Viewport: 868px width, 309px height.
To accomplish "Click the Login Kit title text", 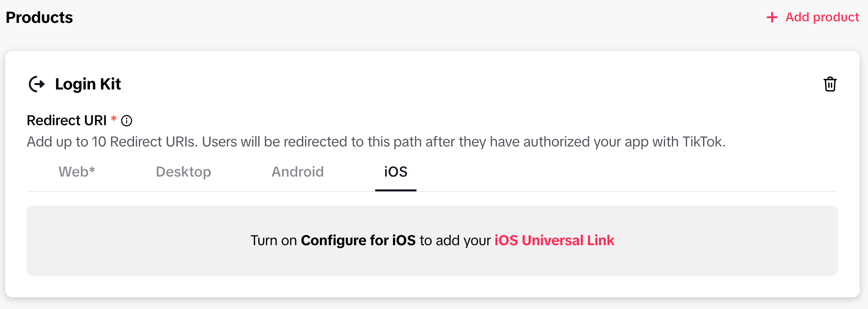I will tap(88, 84).
